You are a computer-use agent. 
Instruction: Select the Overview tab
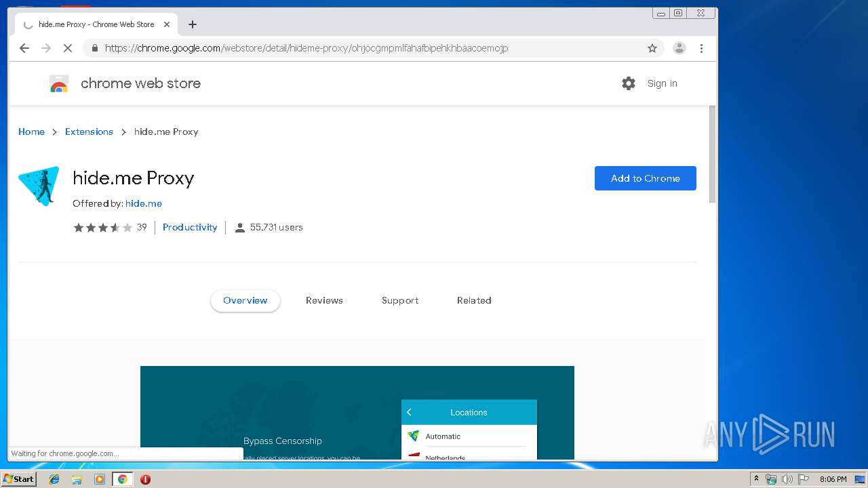[x=245, y=300]
